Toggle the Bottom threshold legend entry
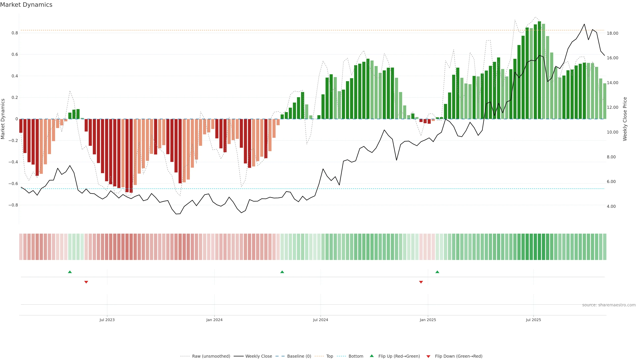644x362 pixels. (x=356, y=356)
